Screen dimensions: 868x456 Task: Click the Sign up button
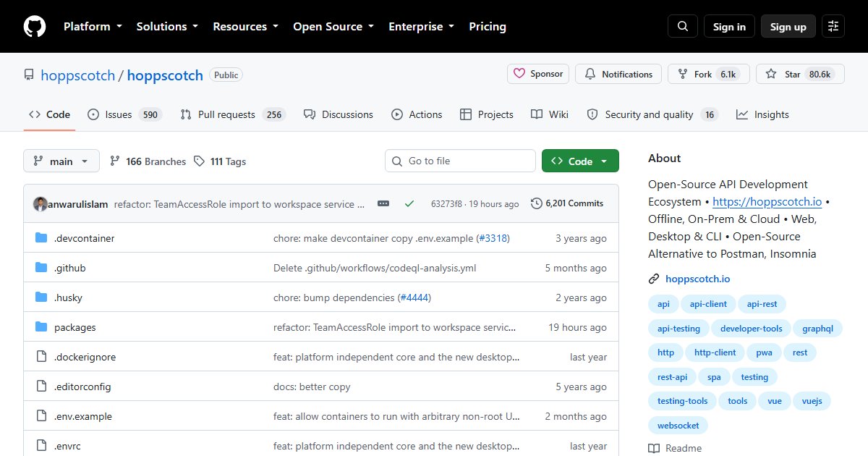788,26
